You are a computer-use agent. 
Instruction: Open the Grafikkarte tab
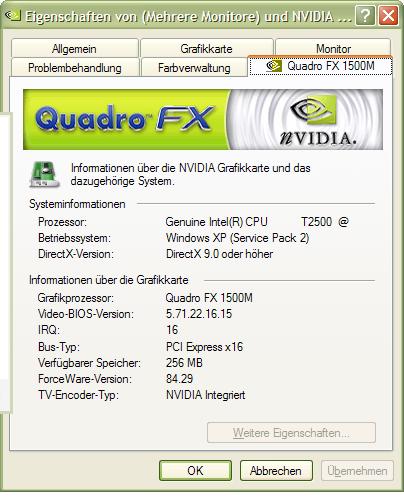coord(206,49)
